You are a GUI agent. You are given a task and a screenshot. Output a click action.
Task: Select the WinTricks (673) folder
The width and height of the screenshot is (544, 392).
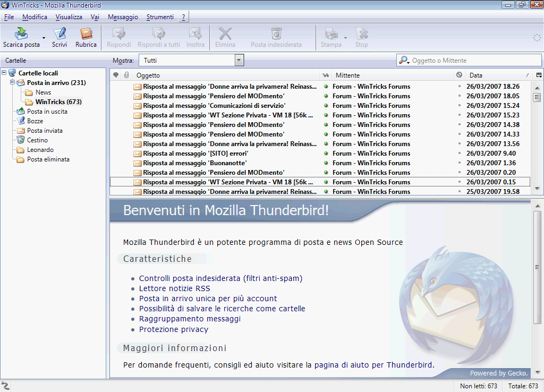point(58,101)
